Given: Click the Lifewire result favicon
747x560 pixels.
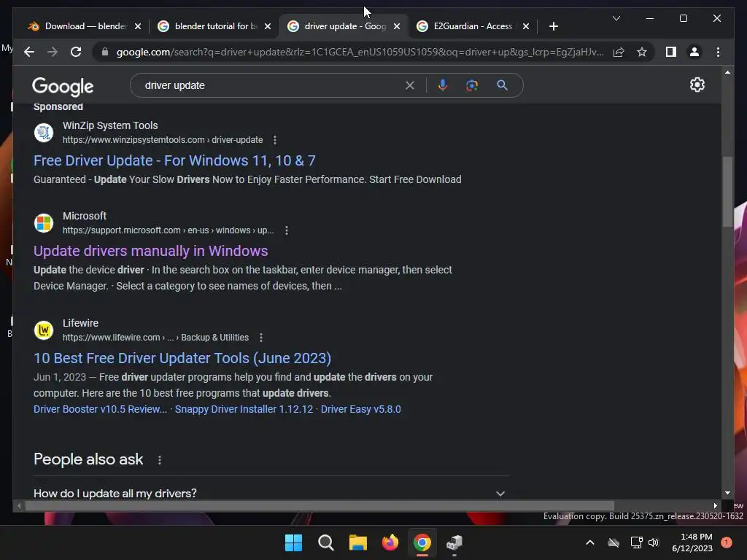Looking at the screenshot, I should tap(43, 330).
